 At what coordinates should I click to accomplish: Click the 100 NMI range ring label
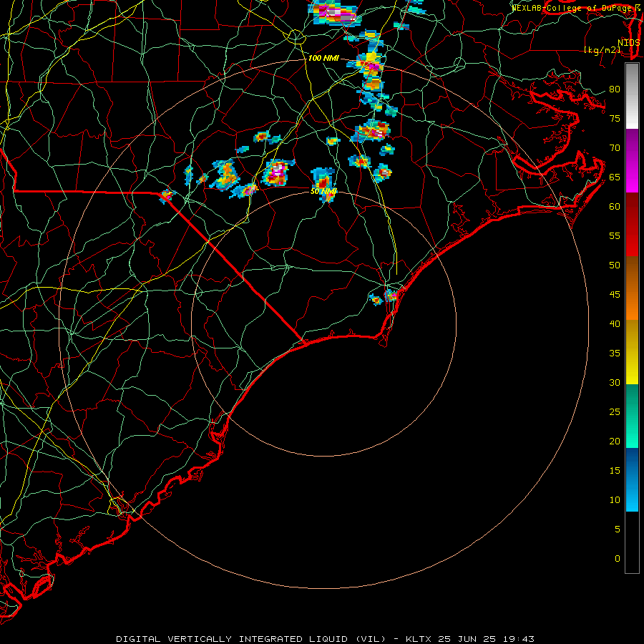[323, 58]
